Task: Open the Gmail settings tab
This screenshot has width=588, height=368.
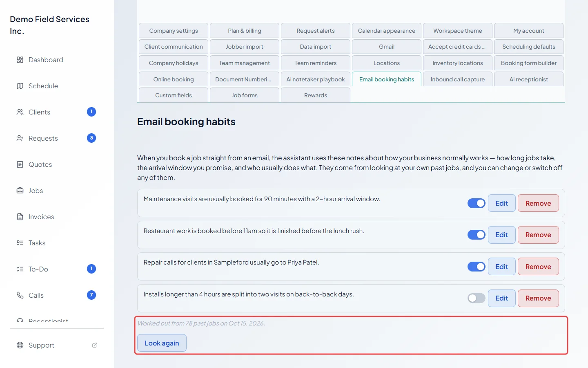Action: [387, 47]
